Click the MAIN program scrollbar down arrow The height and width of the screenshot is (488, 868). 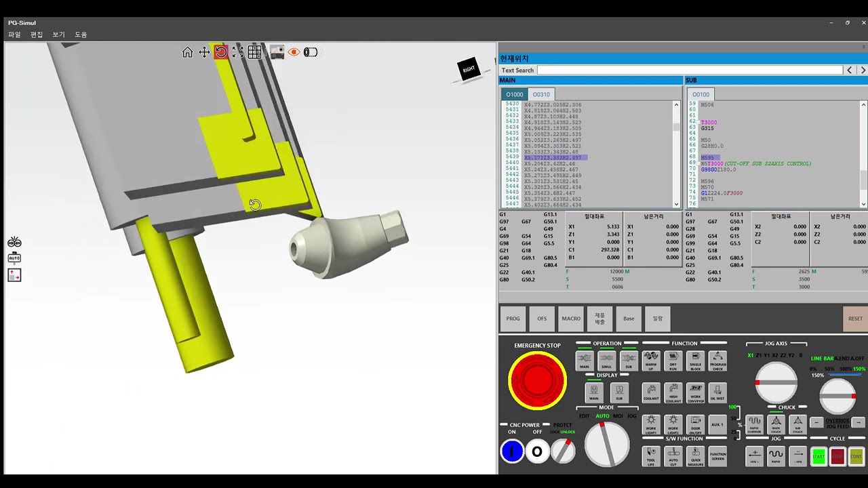coord(676,204)
